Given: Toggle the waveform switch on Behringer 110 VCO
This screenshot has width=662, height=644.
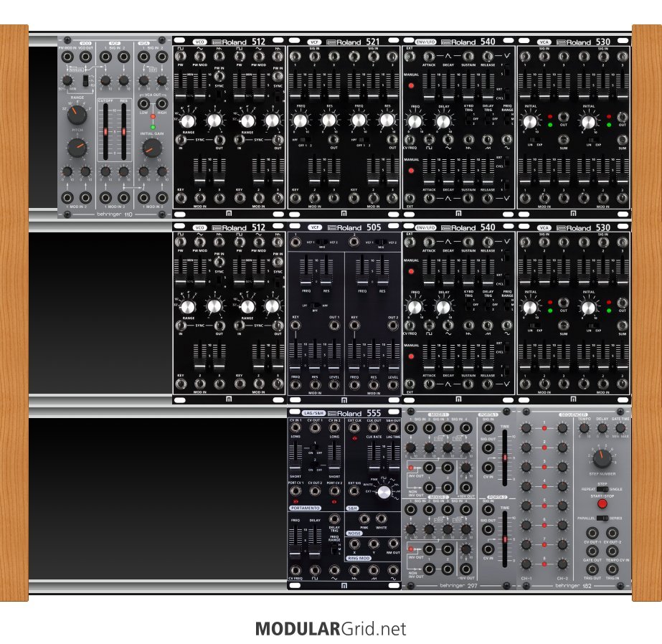Looking at the screenshot, I should point(85,80).
